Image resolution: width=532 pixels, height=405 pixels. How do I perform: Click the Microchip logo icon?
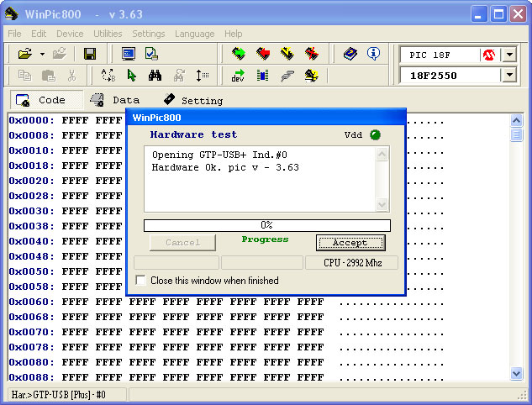pos(489,55)
